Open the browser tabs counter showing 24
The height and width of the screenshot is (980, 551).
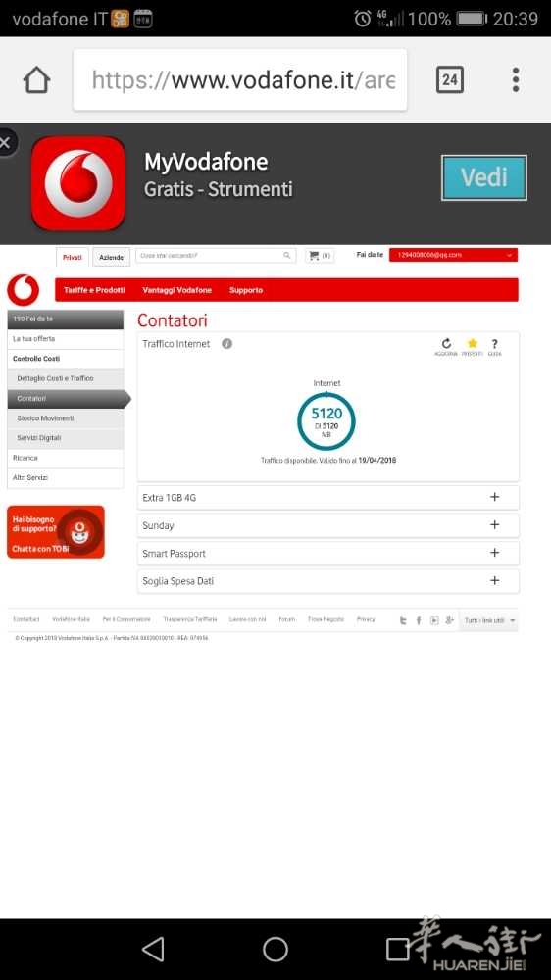(450, 79)
